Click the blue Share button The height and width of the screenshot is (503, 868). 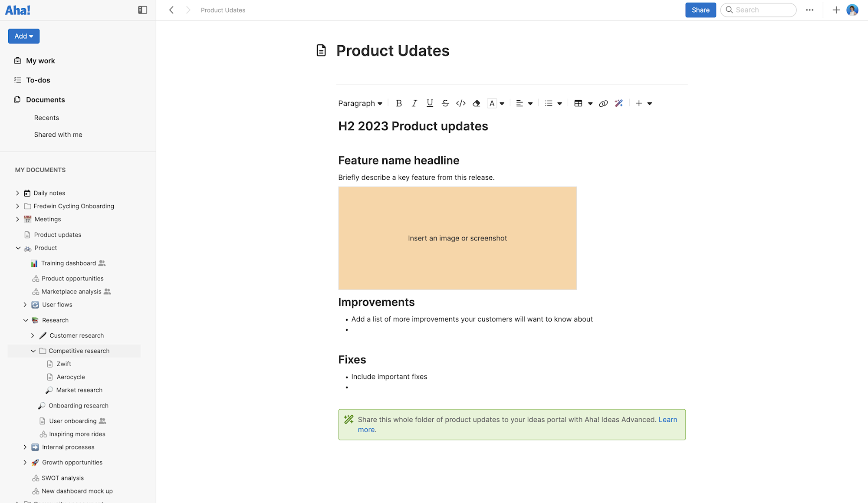tap(700, 10)
